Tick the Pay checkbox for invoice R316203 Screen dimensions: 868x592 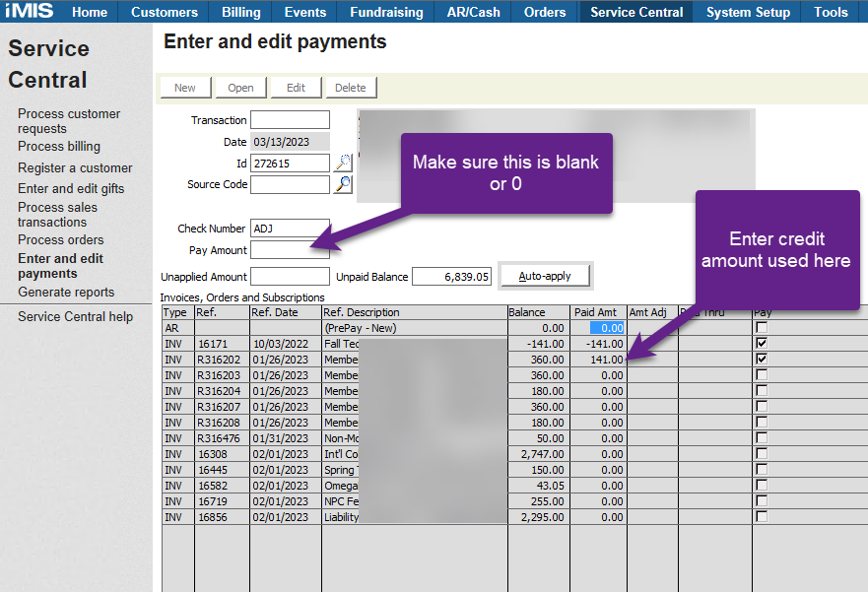(x=761, y=375)
